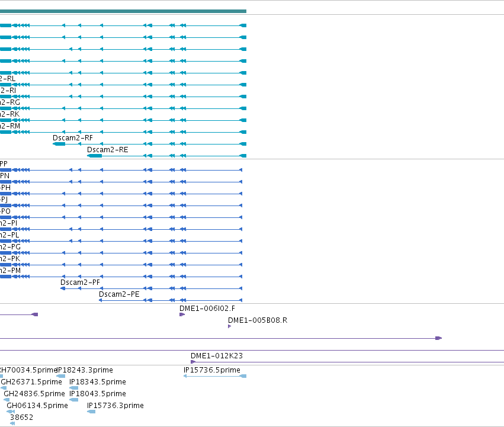Click the truncated n2-RM transcript label
This screenshot has width=504, height=427.
pos(10,126)
